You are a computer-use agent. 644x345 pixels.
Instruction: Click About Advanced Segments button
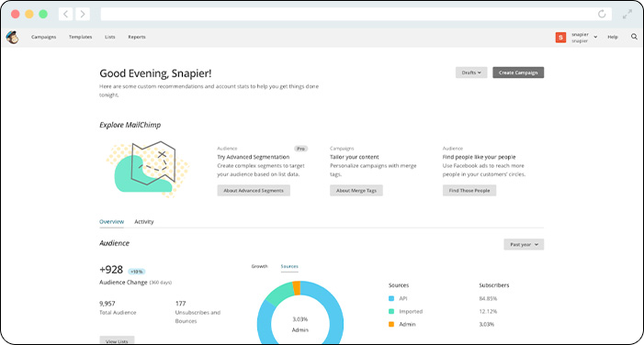pos(254,190)
